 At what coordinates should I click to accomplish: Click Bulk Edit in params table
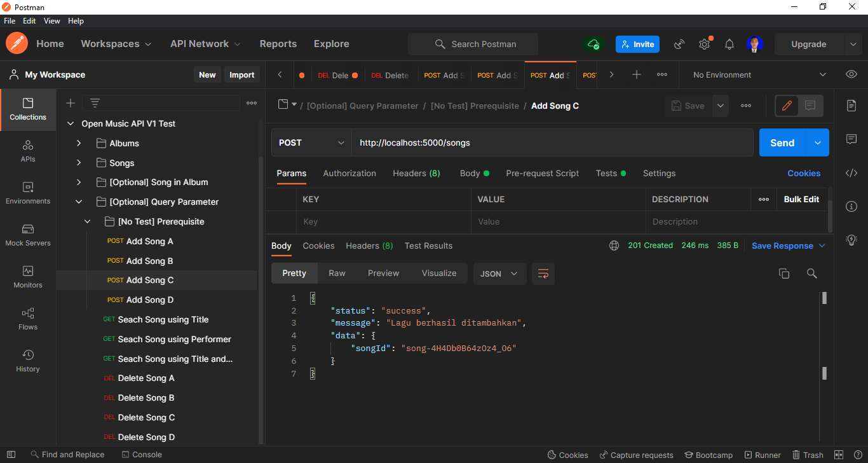(801, 199)
